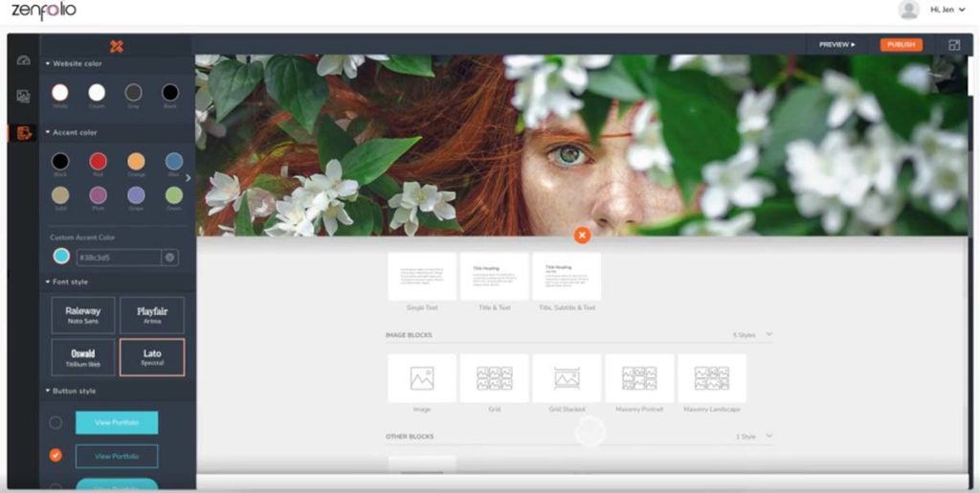
Task: Pick Orange accent color
Action: (x=136, y=162)
